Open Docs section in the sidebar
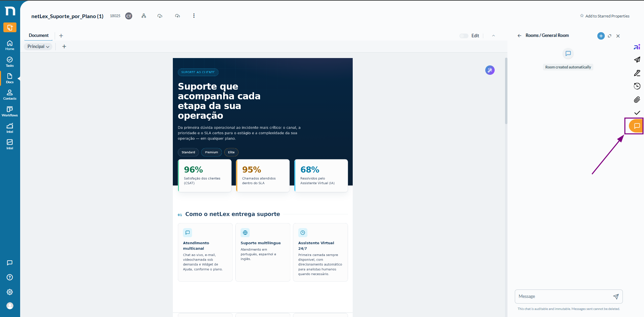The height and width of the screenshot is (317, 644). (x=10, y=78)
